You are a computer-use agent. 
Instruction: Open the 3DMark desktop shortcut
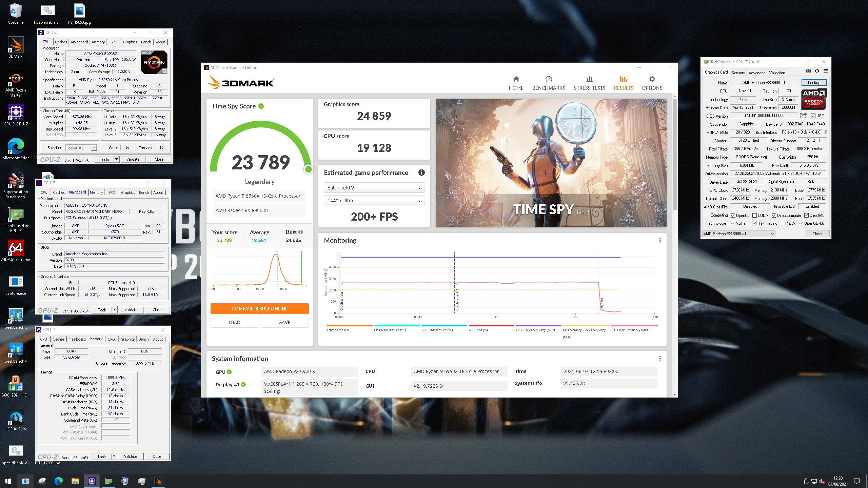16,47
